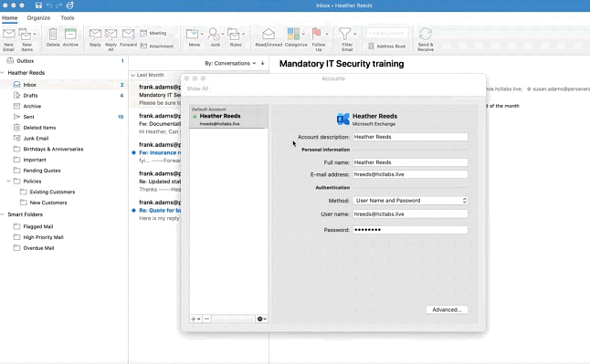The width and height of the screenshot is (590, 364).
Task: Click the Meeting button in ribbon
Action: click(x=153, y=33)
